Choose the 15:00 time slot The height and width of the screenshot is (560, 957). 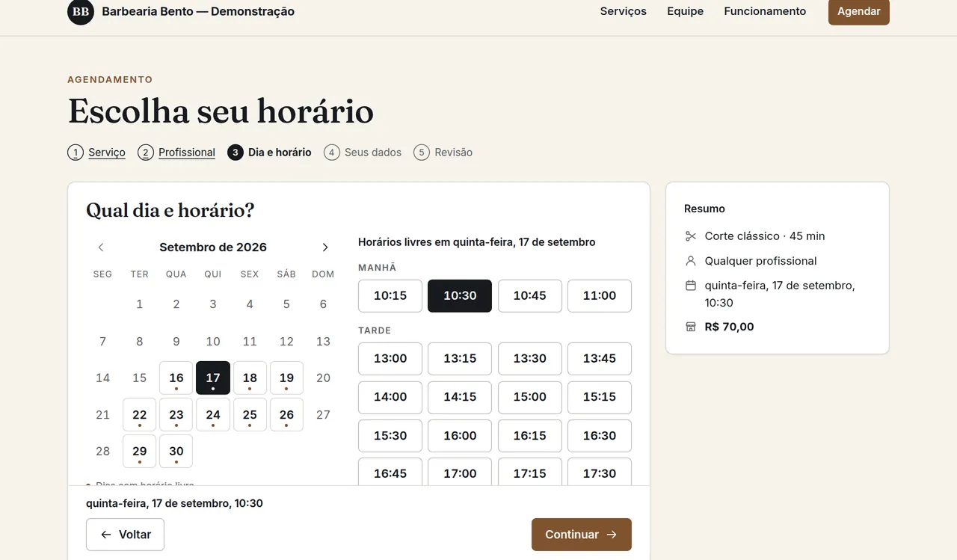[530, 397]
